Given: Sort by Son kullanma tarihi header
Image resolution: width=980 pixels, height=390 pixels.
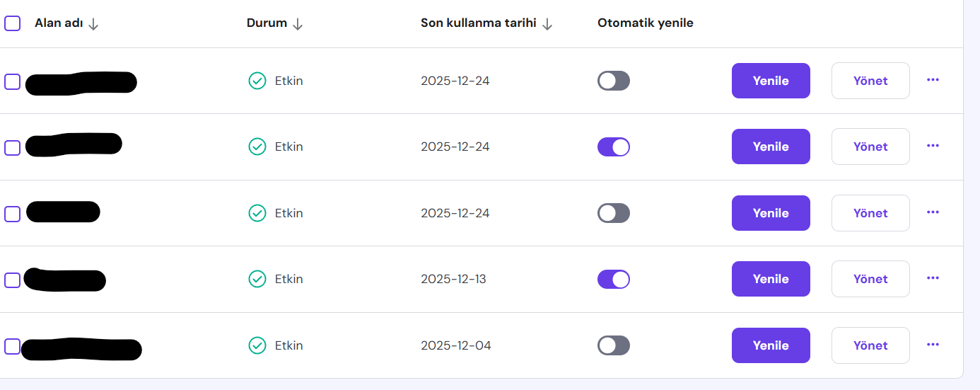Looking at the screenshot, I should coord(478,23).
